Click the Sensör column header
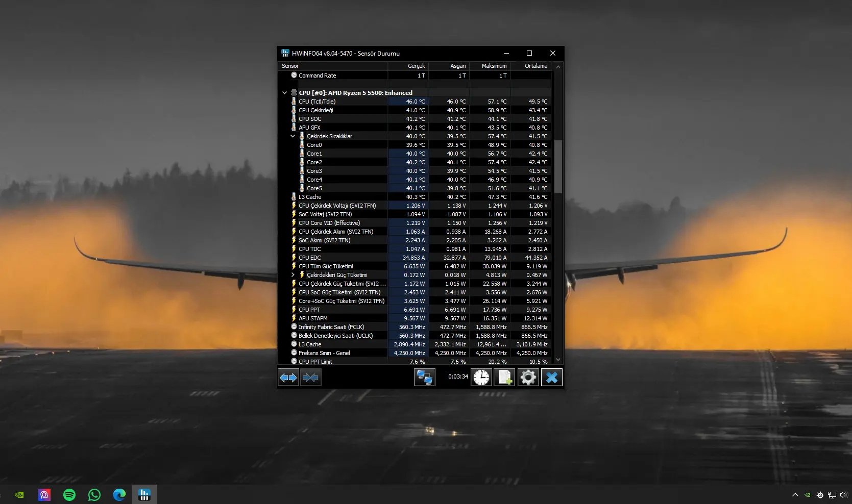The image size is (852, 504). [x=333, y=66]
